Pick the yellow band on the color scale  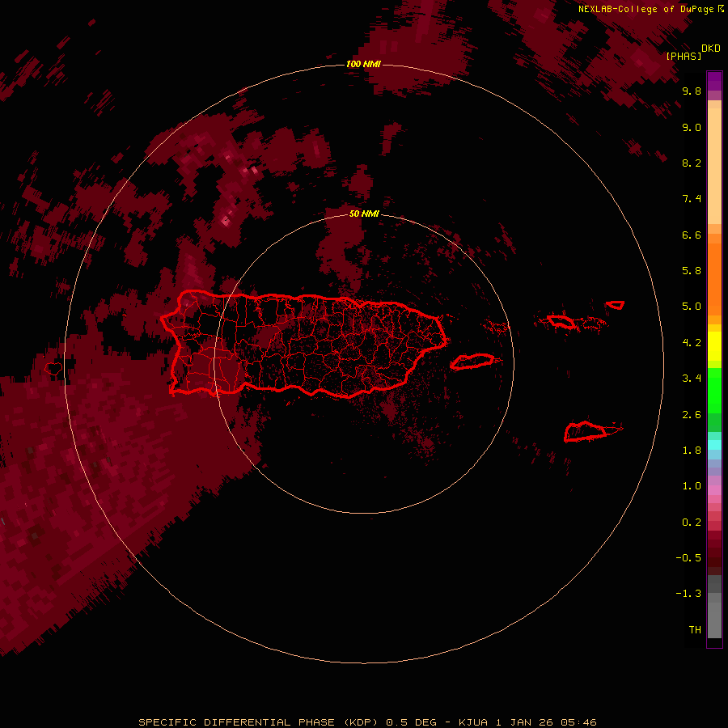(714, 346)
